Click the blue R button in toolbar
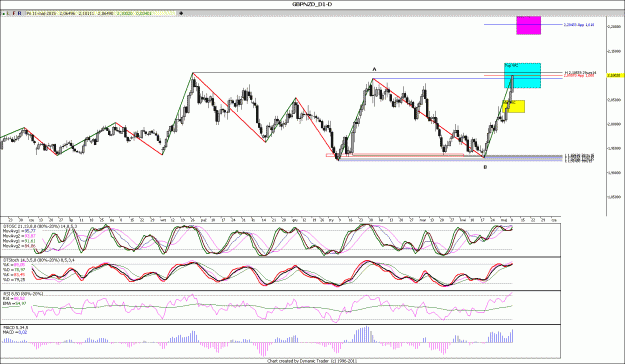 coord(20,13)
